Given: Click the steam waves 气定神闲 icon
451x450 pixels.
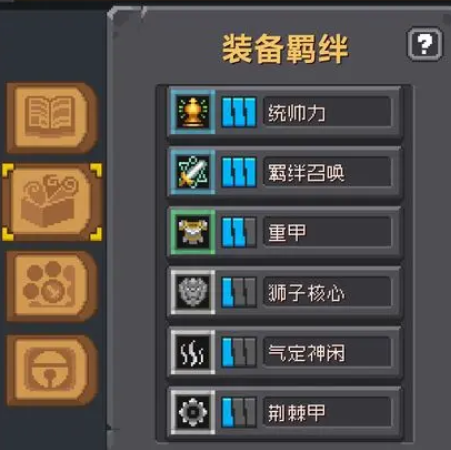Looking at the screenshot, I should click(x=193, y=352).
